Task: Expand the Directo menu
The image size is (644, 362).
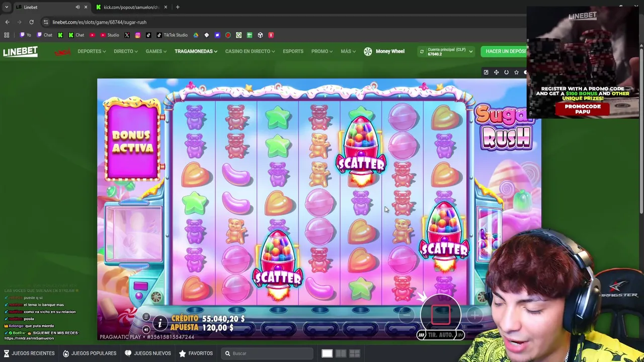Action: [x=126, y=51]
